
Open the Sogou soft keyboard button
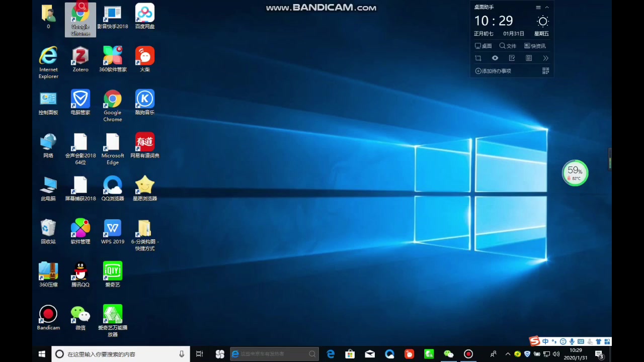click(x=580, y=341)
